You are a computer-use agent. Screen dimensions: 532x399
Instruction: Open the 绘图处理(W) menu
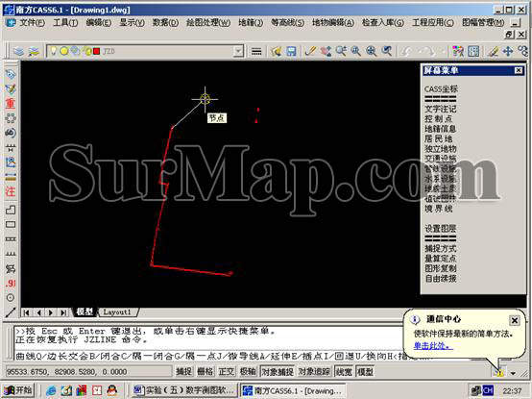pyautogui.click(x=208, y=23)
